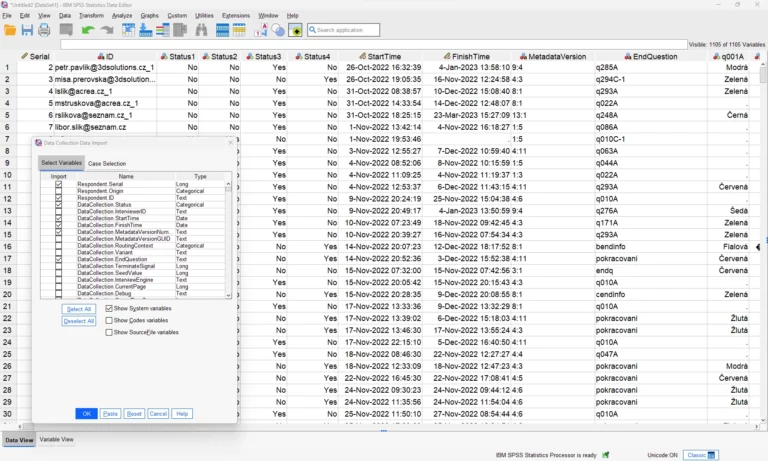This screenshot has height=461, width=768.
Task: Click cell 'petr.pavlik@3dsolutions.cz_1' in ID column
Action: (104, 68)
